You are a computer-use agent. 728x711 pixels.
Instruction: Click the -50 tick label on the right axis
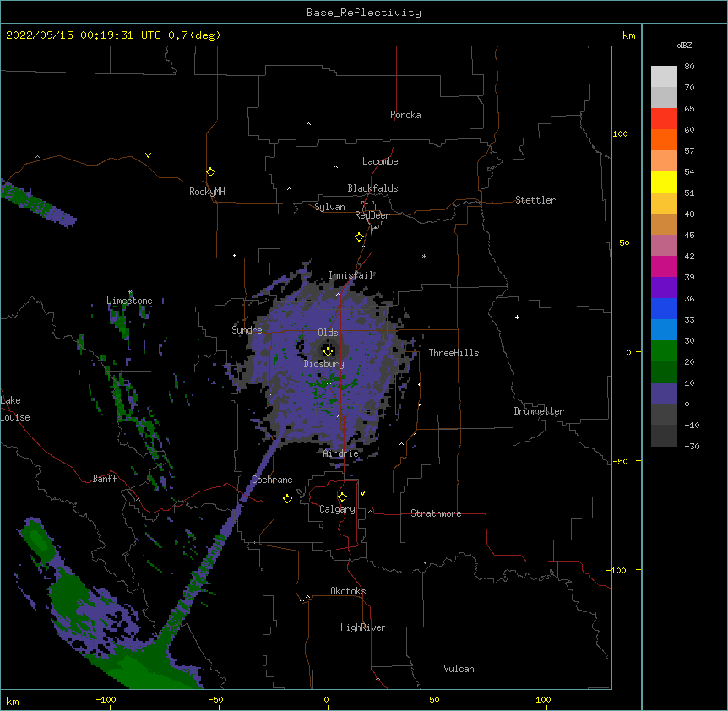click(620, 461)
